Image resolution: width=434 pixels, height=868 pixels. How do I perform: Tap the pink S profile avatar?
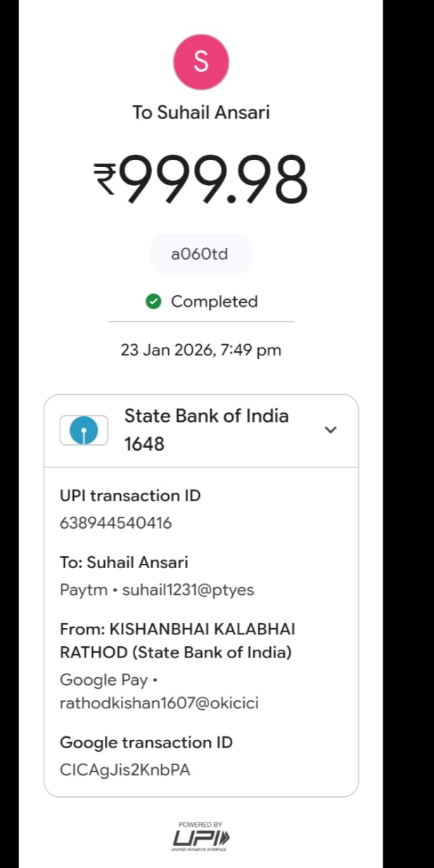tap(200, 62)
